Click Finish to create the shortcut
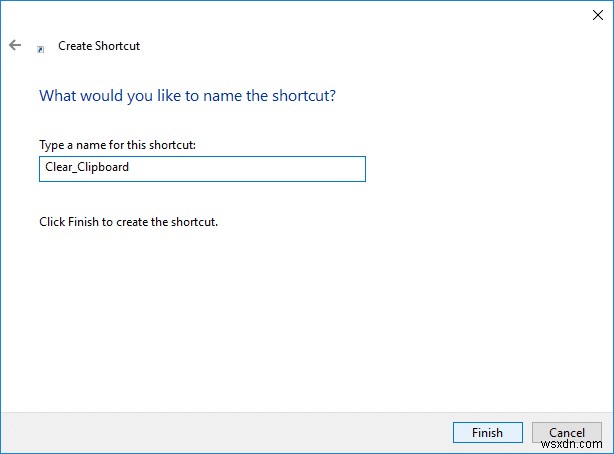The width and height of the screenshot is (614, 454). click(488, 432)
